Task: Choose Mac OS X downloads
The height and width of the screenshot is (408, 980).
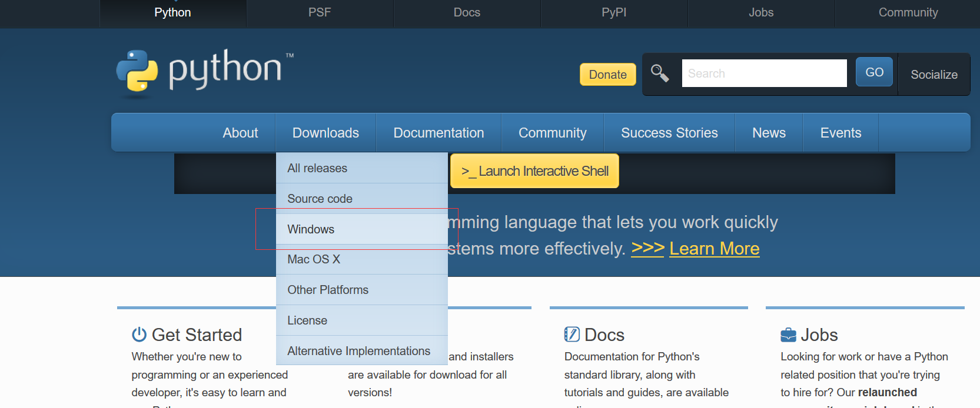Action: (362, 259)
